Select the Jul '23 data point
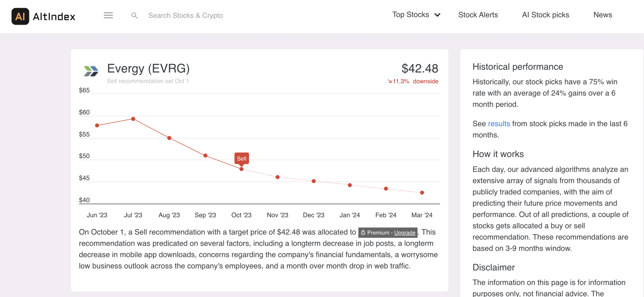 [133, 119]
